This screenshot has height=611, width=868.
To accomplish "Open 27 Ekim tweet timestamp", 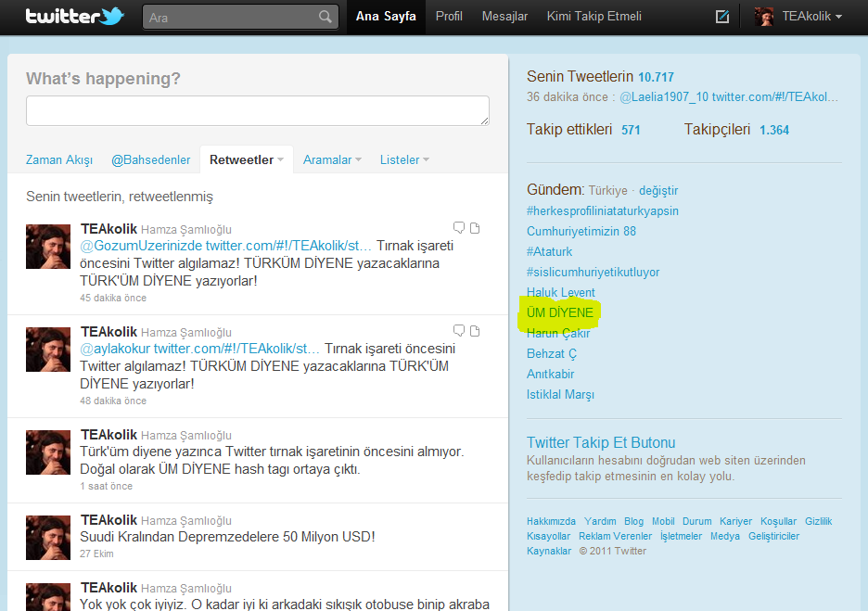I will [96, 554].
